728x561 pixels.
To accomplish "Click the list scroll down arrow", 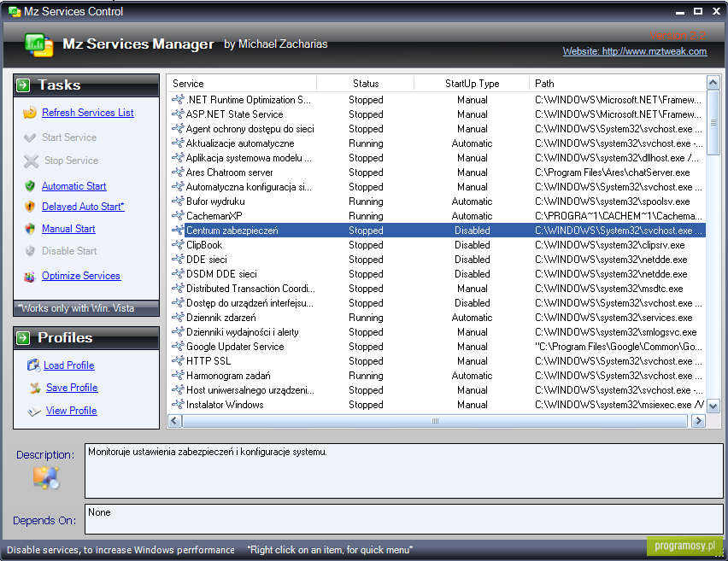I will (x=713, y=406).
